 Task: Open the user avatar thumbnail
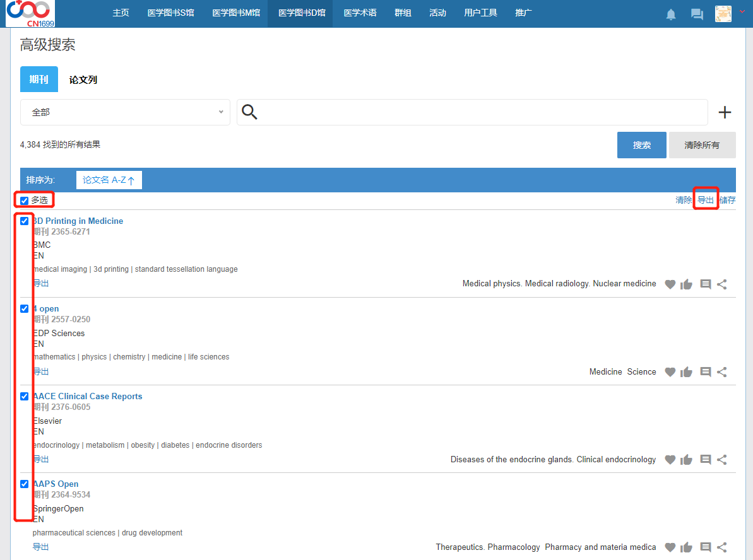pos(723,14)
